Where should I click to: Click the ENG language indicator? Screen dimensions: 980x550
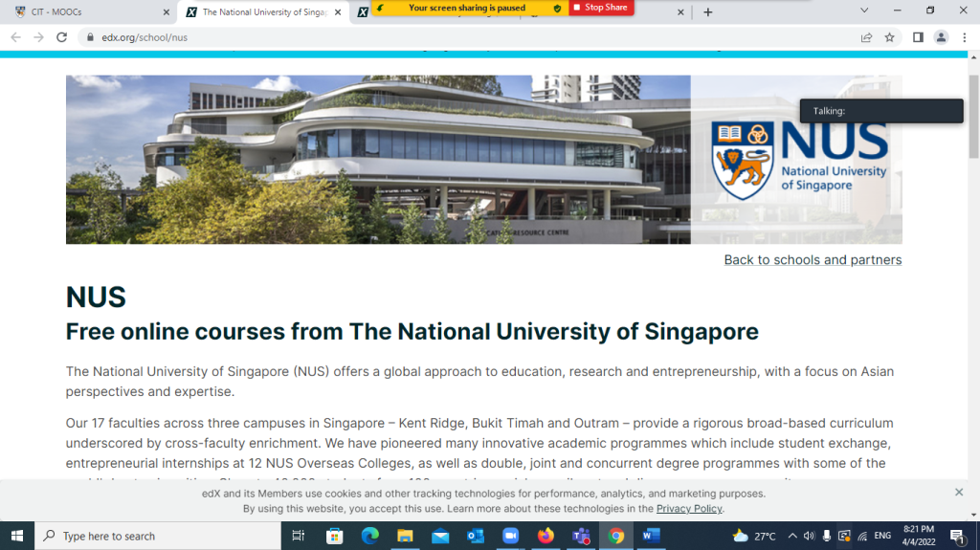[882, 536]
